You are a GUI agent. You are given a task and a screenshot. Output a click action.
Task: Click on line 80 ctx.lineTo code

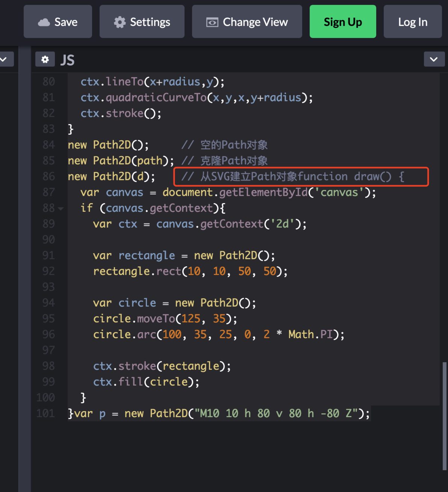tap(153, 82)
